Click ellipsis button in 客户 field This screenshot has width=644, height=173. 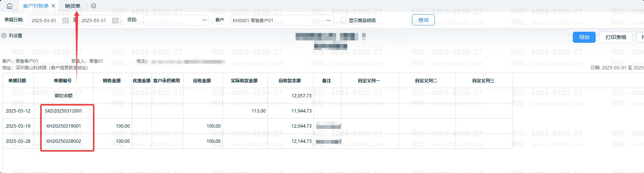[x=328, y=20]
